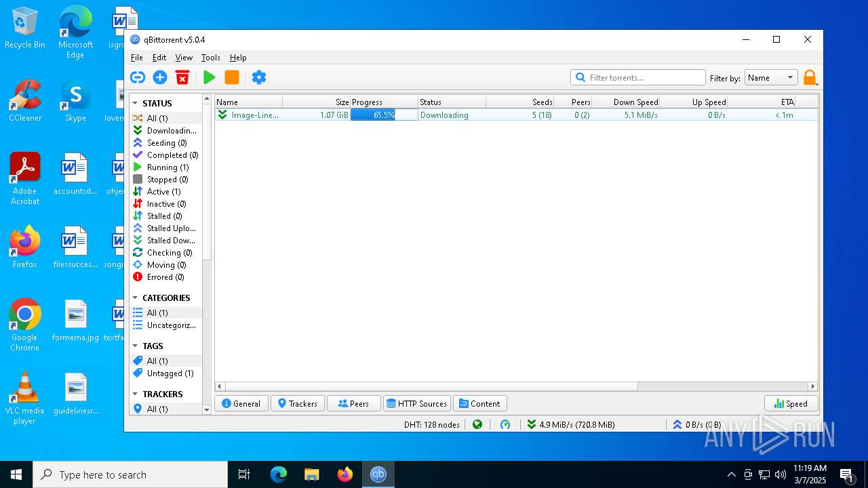Viewport: 868px width, 488px height.
Task: Click orange Stop torrent toolbar icon
Action: coord(232,77)
